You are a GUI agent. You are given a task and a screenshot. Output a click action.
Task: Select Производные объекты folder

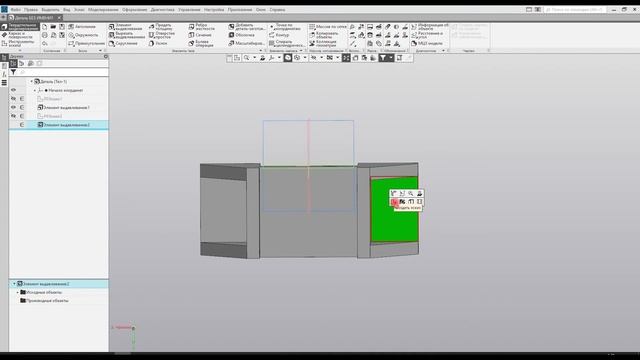(x=44, y=300)
